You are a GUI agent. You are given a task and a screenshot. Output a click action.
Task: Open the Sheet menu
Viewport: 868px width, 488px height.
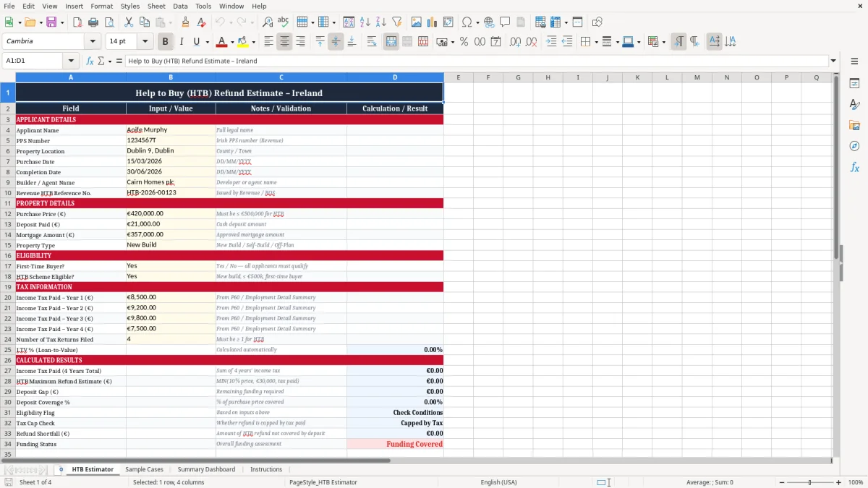[x=156, y=6]
